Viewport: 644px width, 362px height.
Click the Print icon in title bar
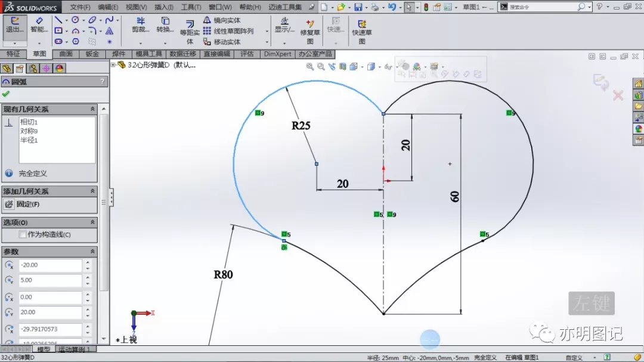tap(374, 7)
